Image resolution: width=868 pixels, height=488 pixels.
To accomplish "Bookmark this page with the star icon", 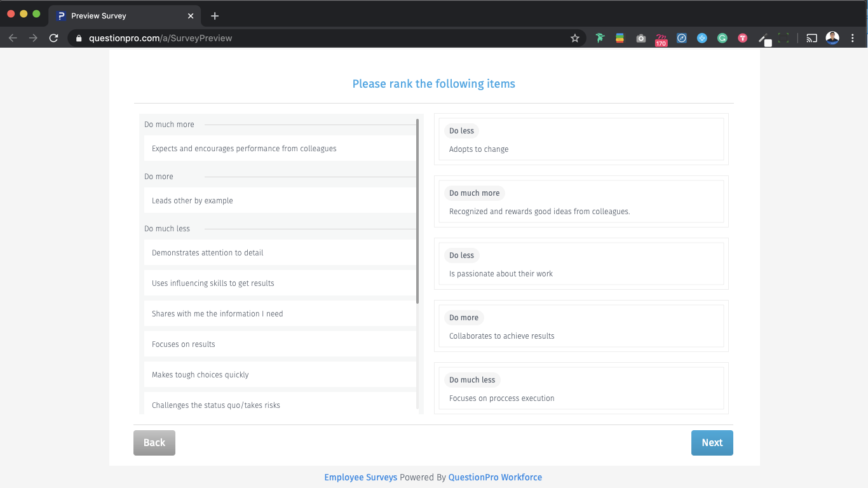I will [575, 38].
